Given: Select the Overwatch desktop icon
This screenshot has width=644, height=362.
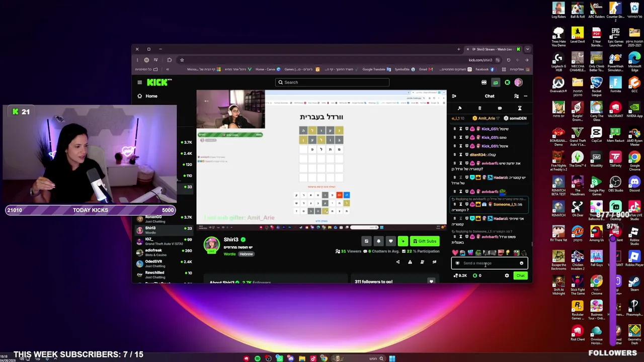Looking at the screenshot, I should (558, 85).
